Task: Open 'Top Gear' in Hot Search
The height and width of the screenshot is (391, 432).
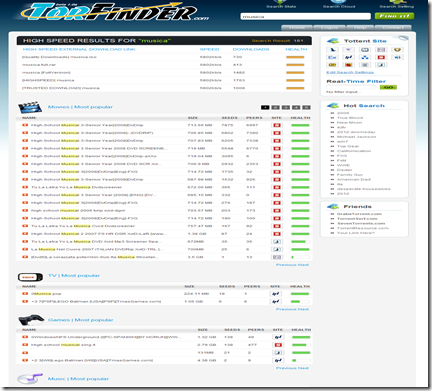Action: coord(348,146)
